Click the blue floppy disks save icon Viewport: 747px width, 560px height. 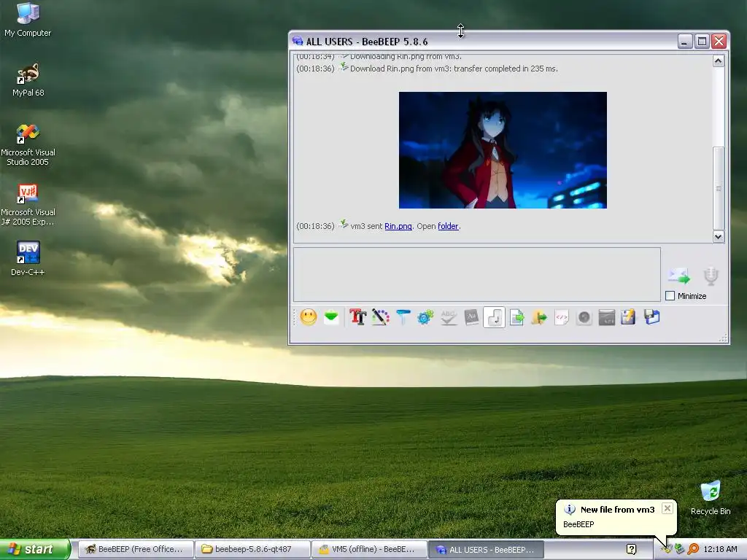[x=651, y=317]
